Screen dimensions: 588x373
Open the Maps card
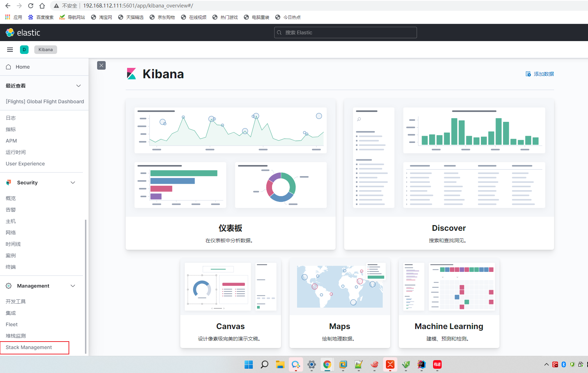pos(340,303)
